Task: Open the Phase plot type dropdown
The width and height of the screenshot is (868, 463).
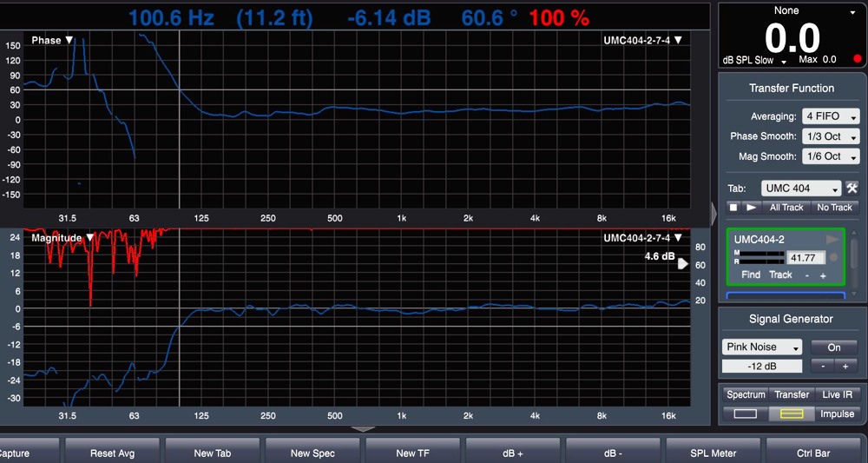Action: click(52, 41)
